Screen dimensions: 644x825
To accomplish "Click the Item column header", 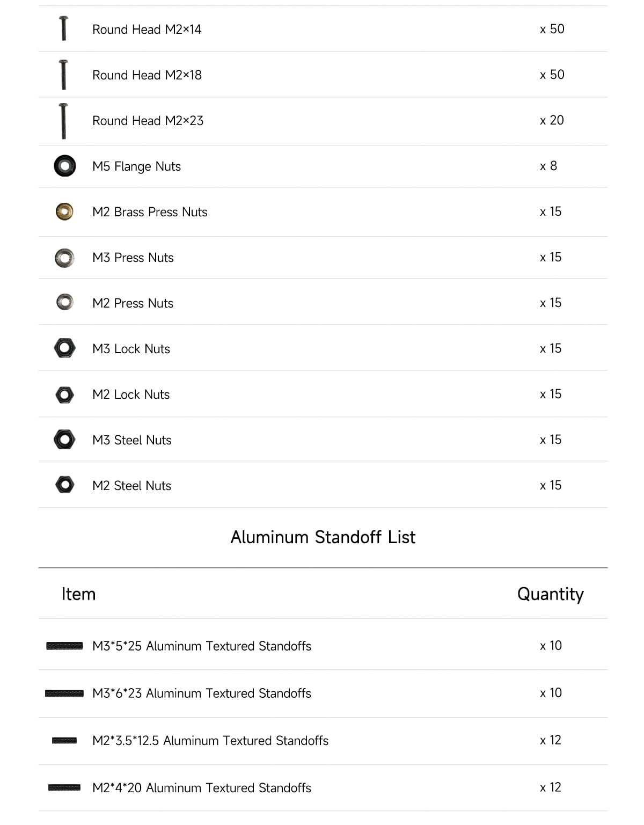I will tap(78, 594).
